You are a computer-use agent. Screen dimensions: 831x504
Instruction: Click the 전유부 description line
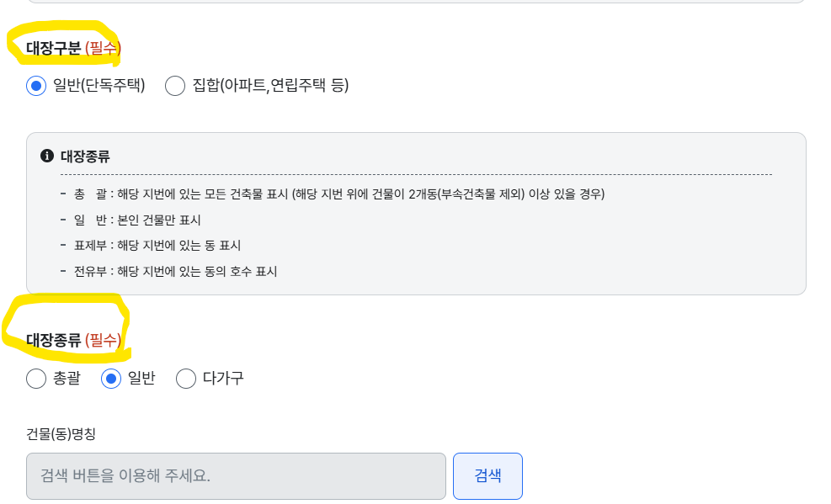tap(175, 272)
